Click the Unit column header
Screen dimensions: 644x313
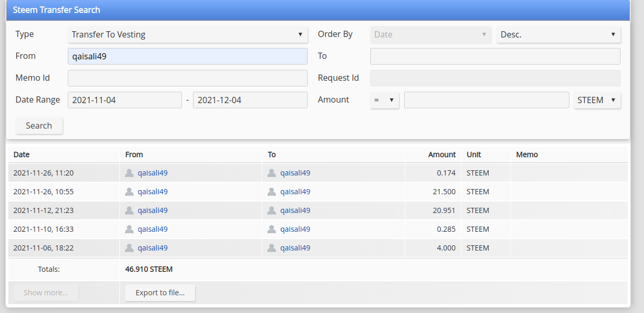coord(474,155)
